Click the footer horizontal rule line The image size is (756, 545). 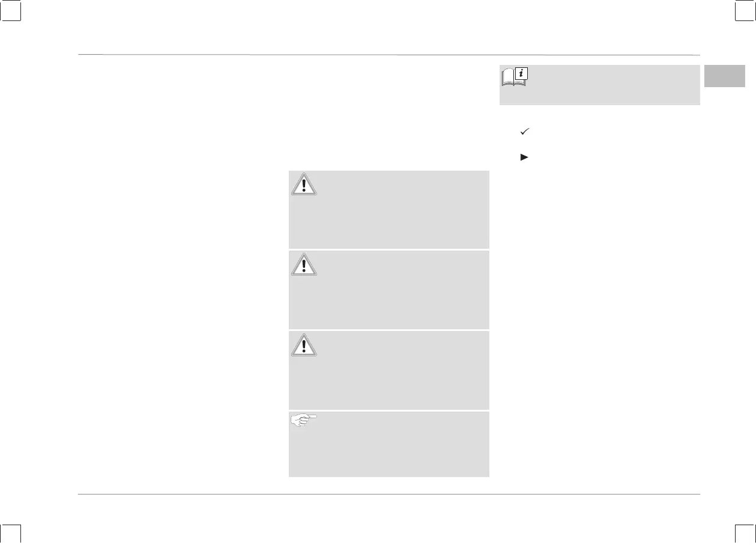(389, 495)
